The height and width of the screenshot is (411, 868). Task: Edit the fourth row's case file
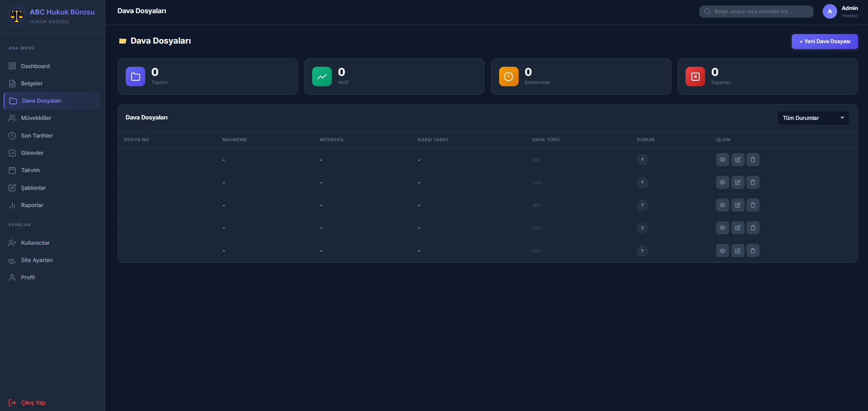tap(738, 228)
